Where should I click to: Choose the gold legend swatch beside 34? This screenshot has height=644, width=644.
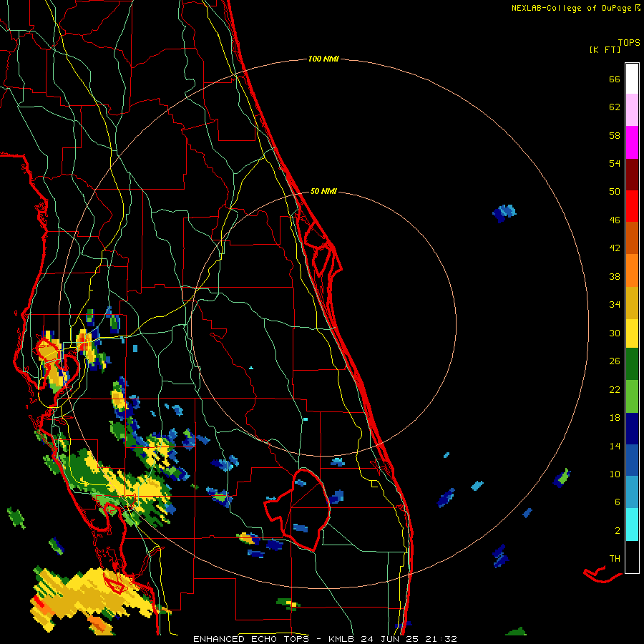click(632, 302)
